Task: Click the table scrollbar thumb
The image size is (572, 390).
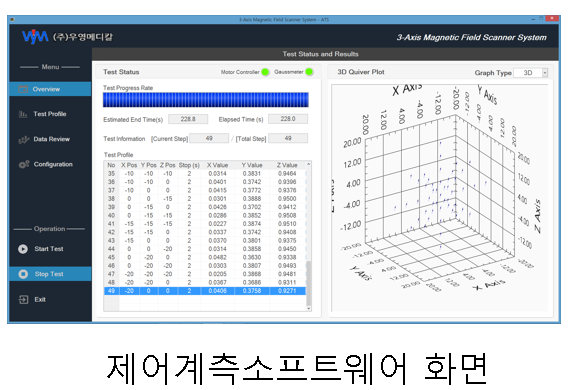Action: point(309,283)
